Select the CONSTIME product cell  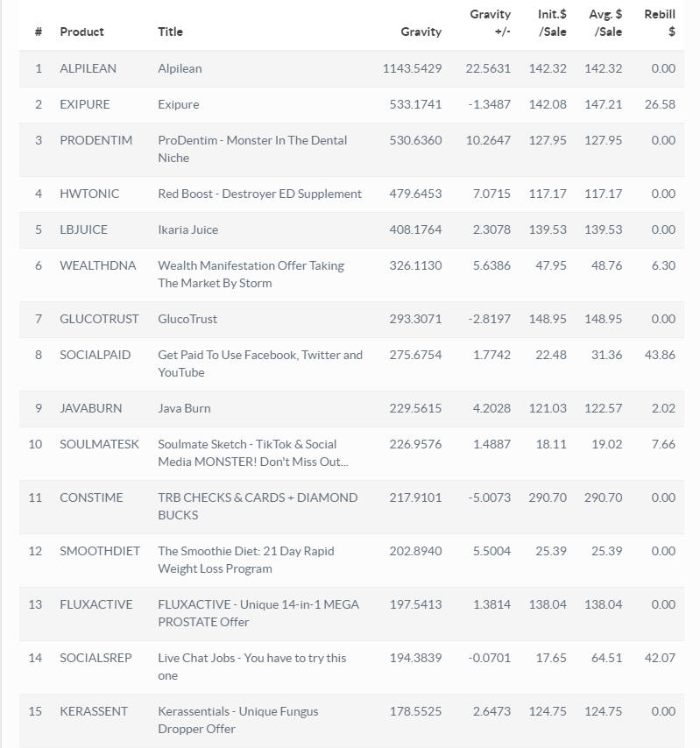[91, 497]
